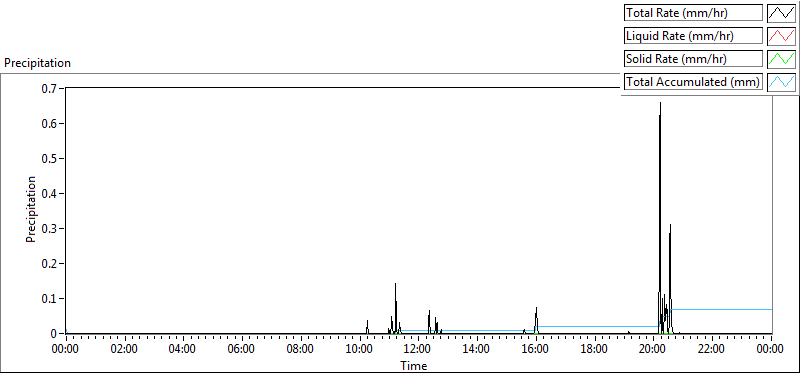Viewport: 800px width, 373px height.
Task: Click the 12:00 time axis label
Action: click(419, 349)
